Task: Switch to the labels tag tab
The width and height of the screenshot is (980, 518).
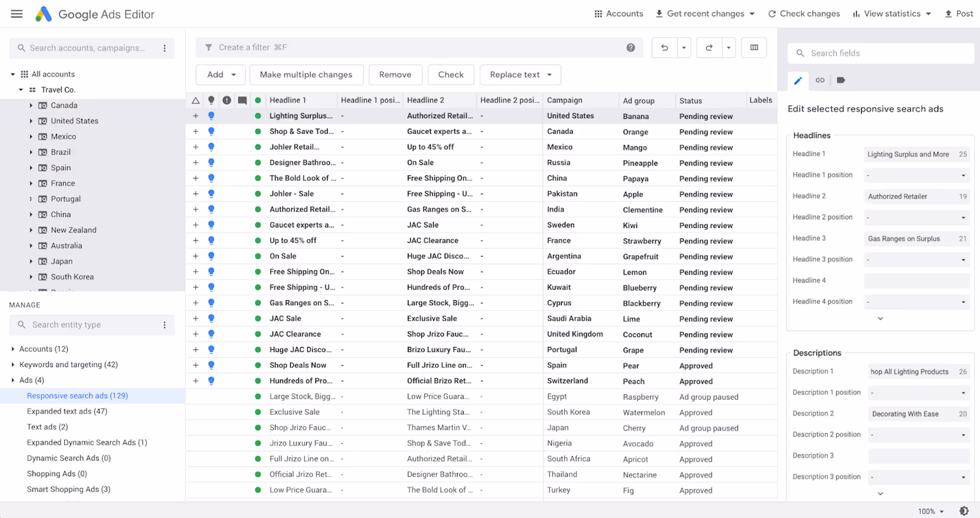Action: (841, 80)
